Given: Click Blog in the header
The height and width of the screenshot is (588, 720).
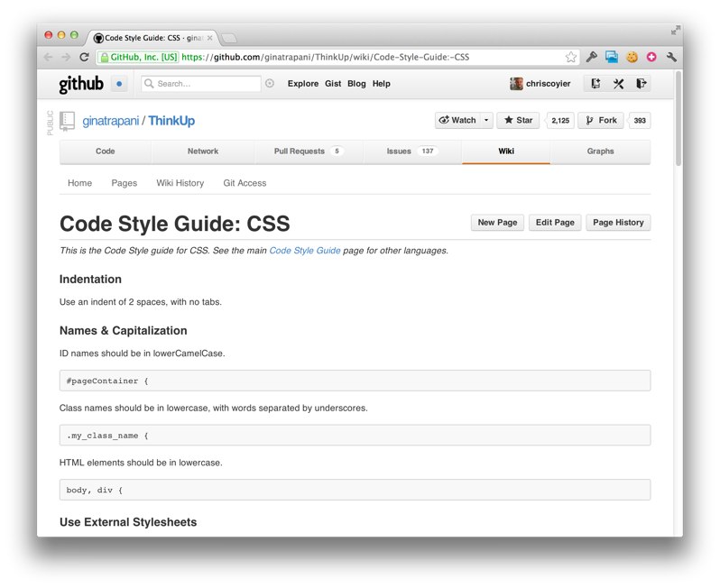Looking at the screenshot, I should click(x=356, y=84).
